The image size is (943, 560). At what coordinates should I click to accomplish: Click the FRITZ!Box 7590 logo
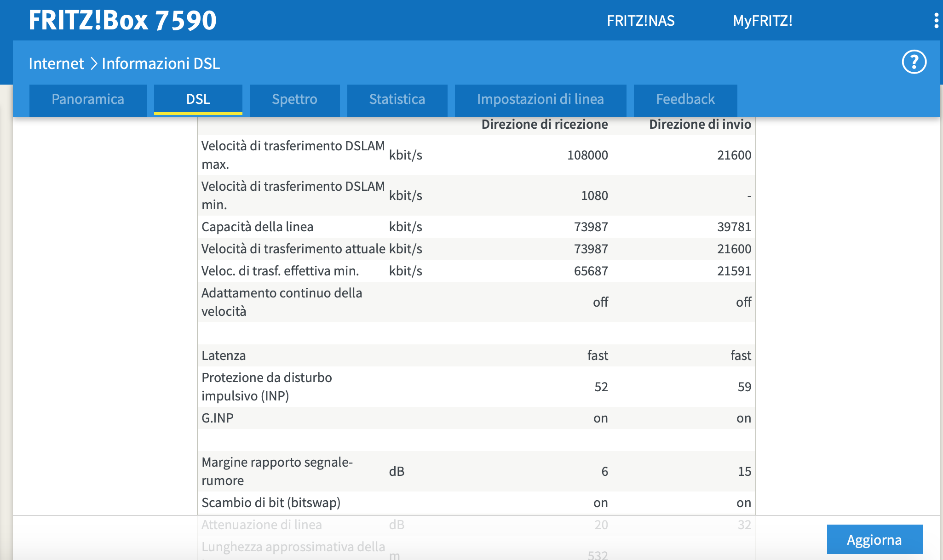[122, 20]
